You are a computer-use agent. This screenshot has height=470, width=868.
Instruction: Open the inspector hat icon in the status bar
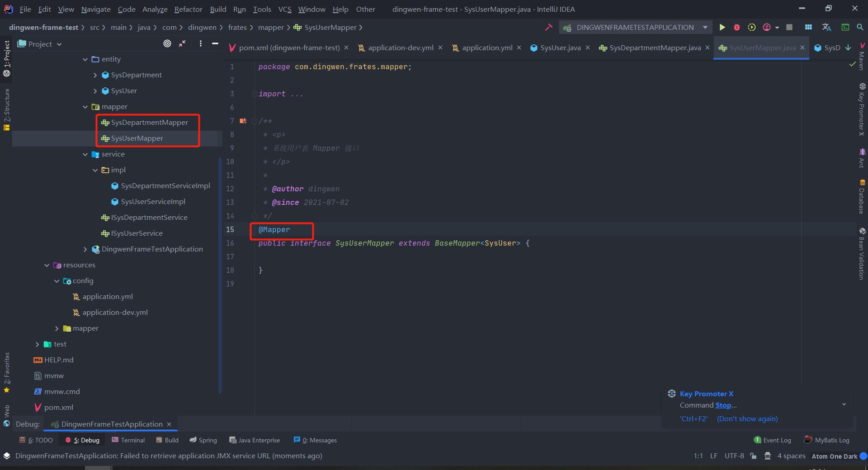pyautogui.click(x=768, y=456)
